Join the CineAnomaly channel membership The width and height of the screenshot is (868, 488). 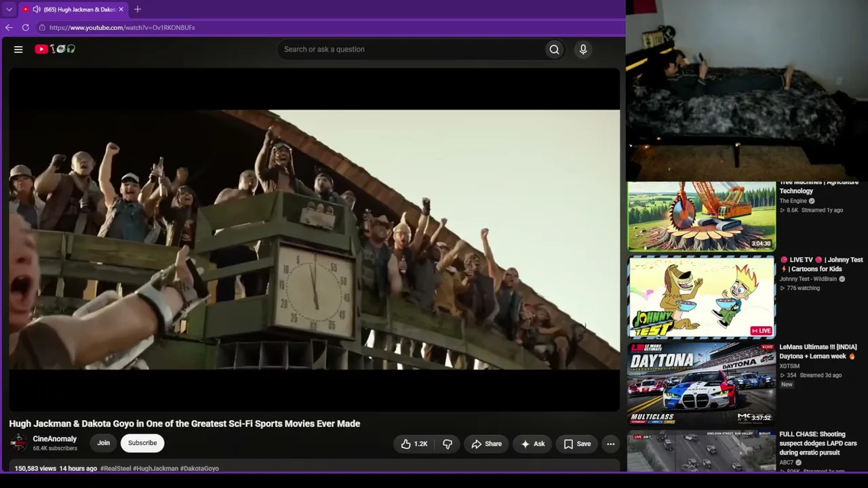(103, 443)
